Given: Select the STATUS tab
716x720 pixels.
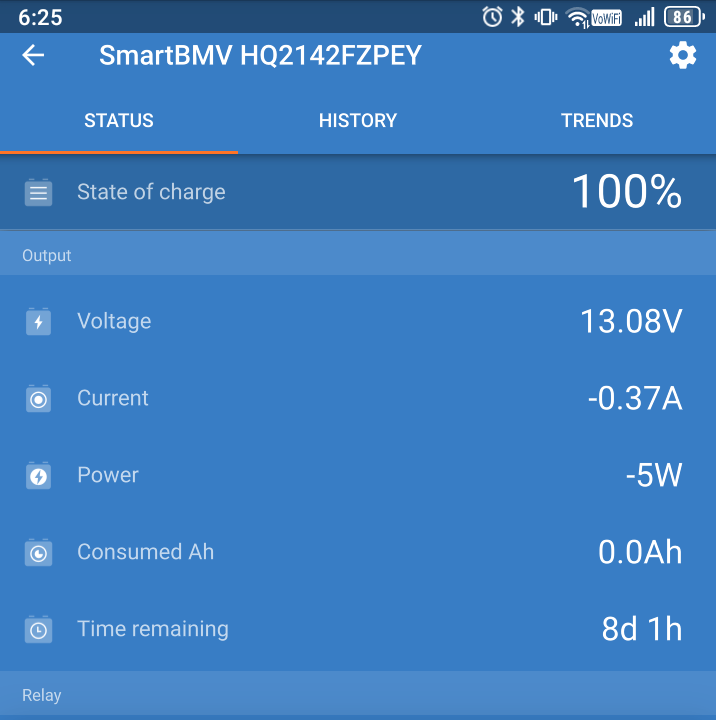Looking at the screenshot, I should [x=119, y=121].
